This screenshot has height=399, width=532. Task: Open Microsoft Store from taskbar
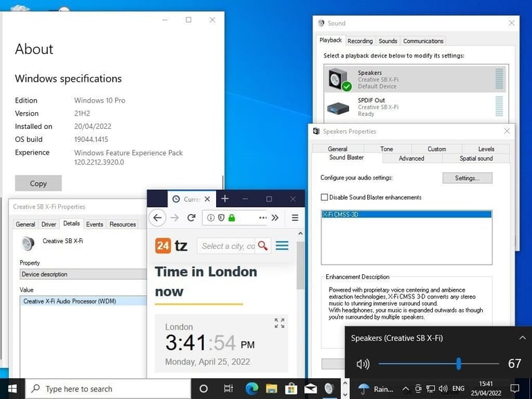[x=291, y=389]
